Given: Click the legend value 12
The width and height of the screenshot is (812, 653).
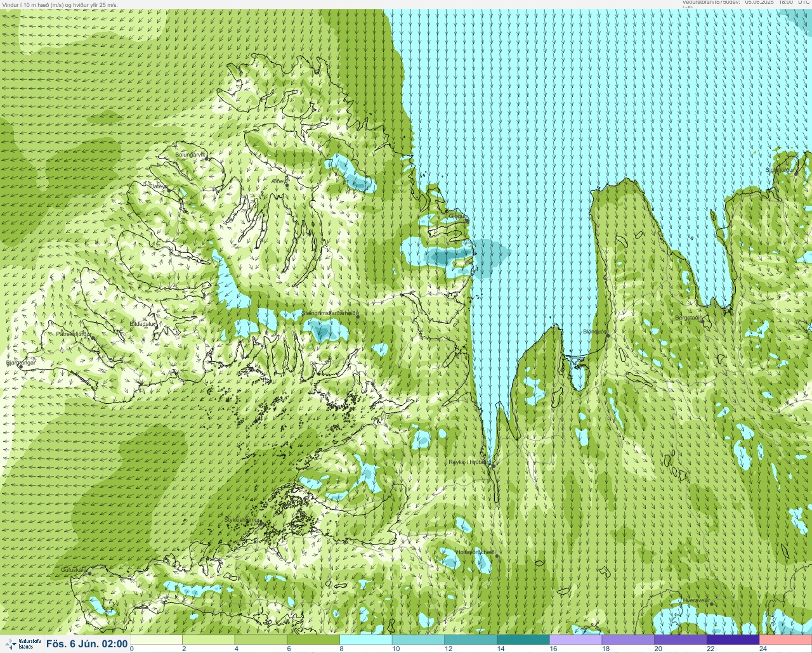Looking at the screenshot, I should point(447,649).
